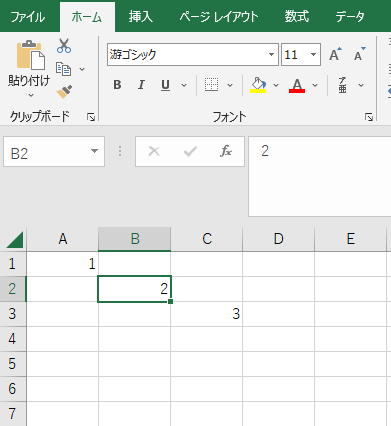This screenshot has height=426, width=391.
Task: Open the ファイル tab
Action: pos(27,17)
